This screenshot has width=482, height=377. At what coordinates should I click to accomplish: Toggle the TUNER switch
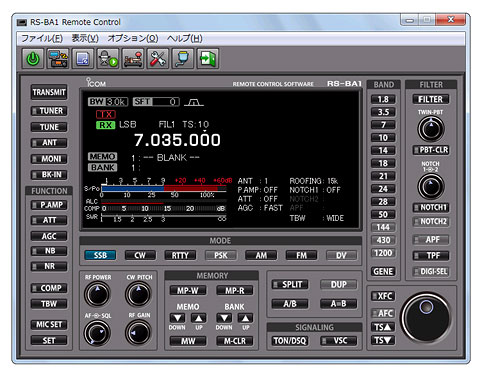[x=49, y=111]
